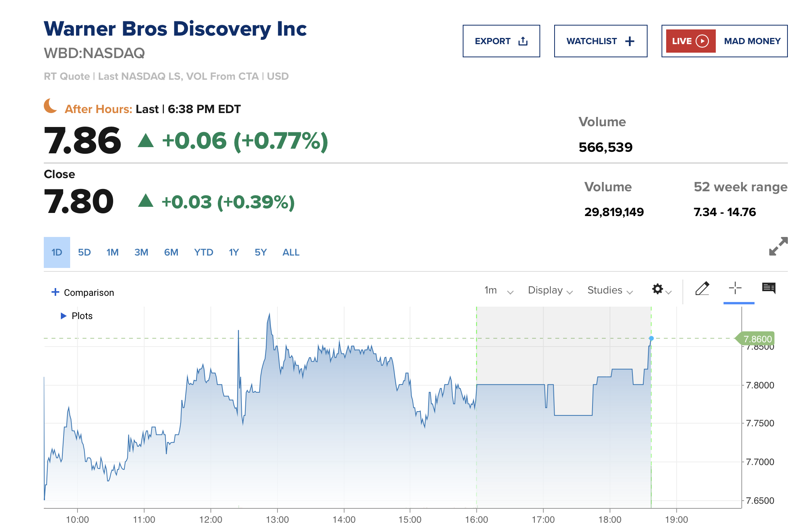The width and height of the screenshot is (796, 532).
Task: Click the Comparison plus icon
Action: tap(55, 292)
